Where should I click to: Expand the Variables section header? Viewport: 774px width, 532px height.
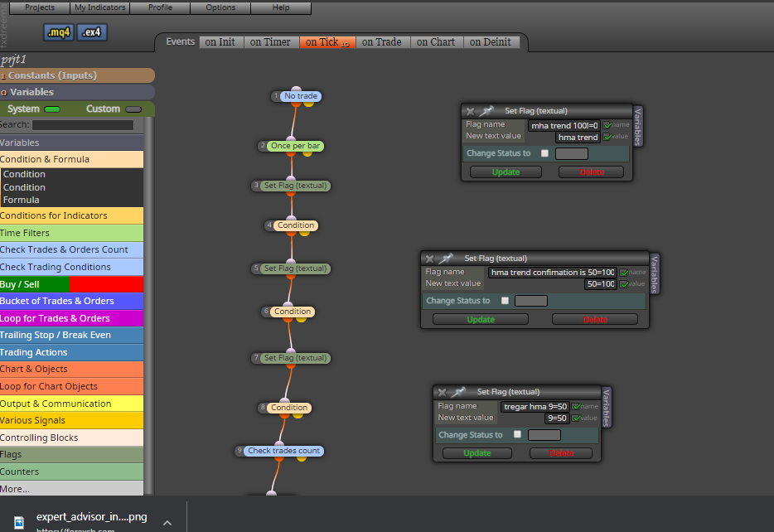click(77, 92)
